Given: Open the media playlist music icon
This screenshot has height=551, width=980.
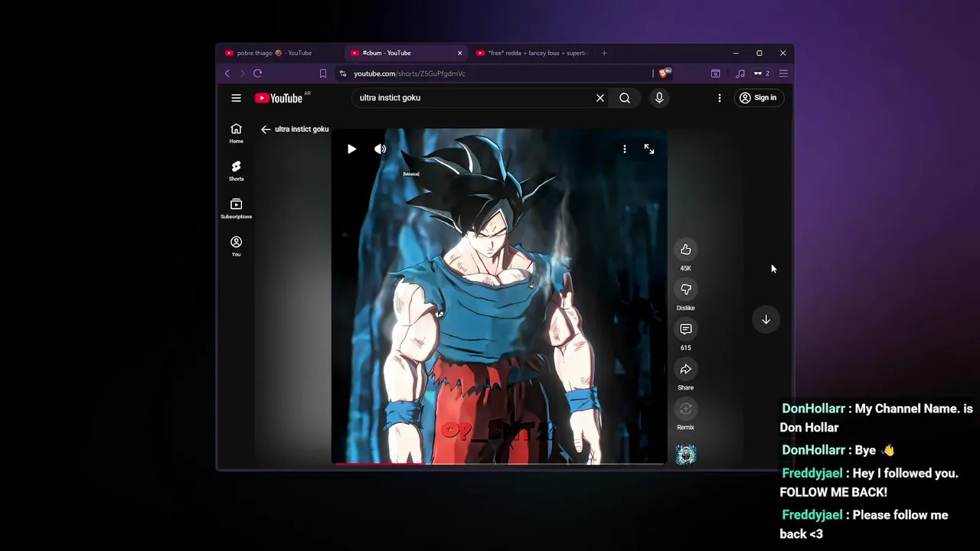Looking at the screenshot, I should tap(740, 73).
